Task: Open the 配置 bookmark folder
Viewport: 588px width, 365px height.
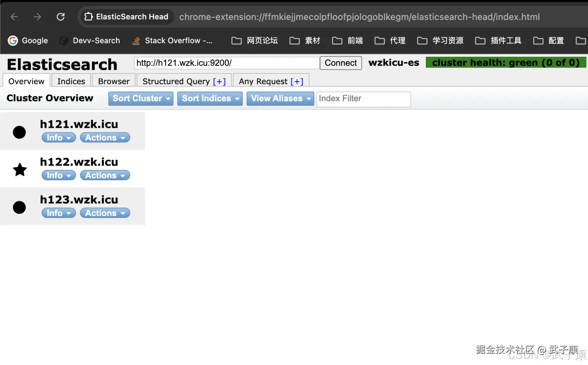Action: click(x=548, y=40)
